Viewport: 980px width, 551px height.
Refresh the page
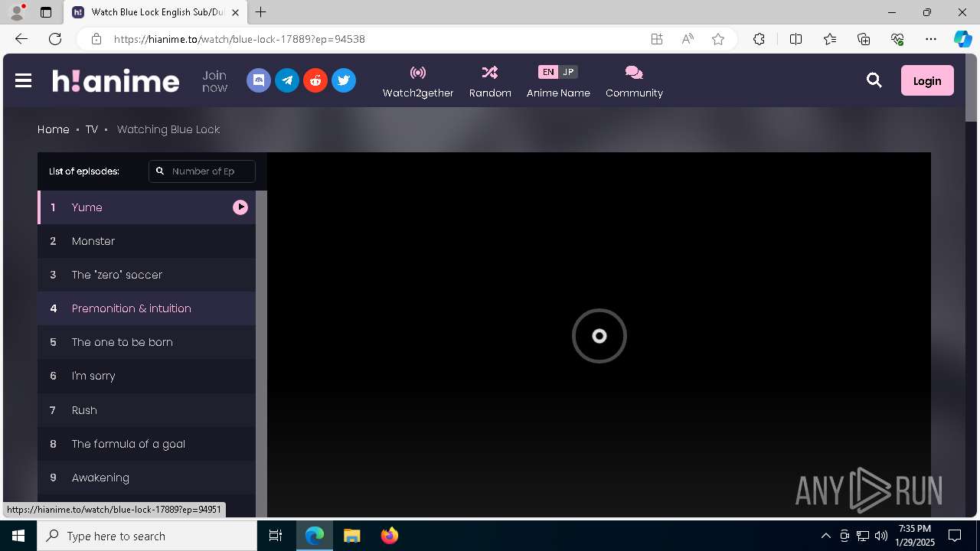pos(55,39)
